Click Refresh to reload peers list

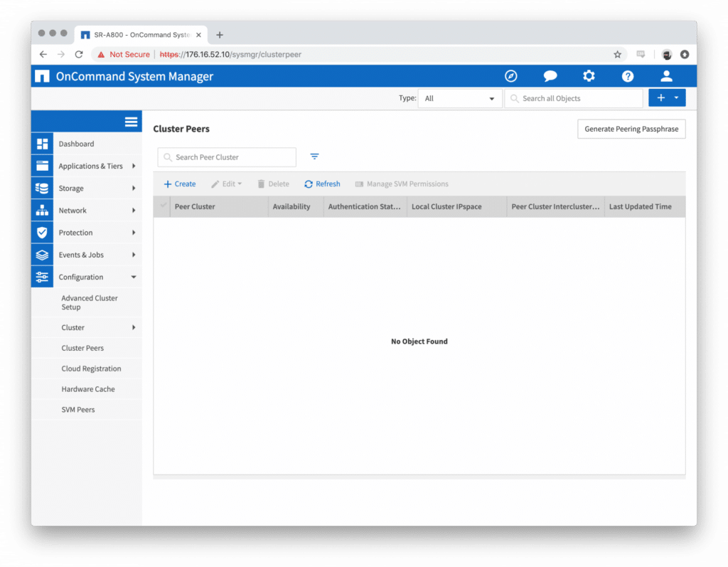click(322, 184)
